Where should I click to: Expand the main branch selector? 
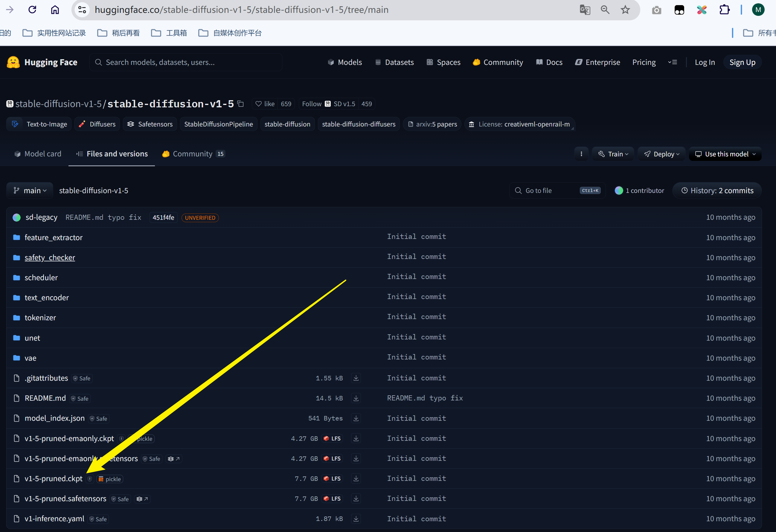[30, 191]
